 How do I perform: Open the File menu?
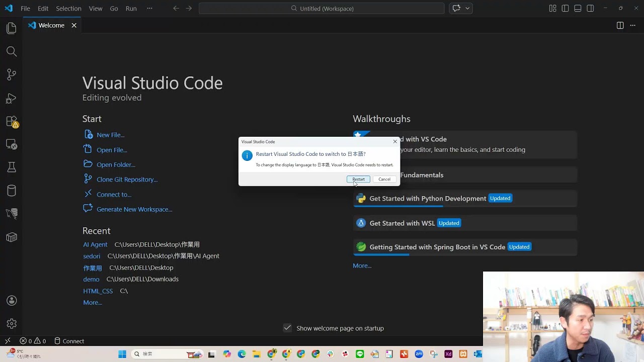coord(25,9)
